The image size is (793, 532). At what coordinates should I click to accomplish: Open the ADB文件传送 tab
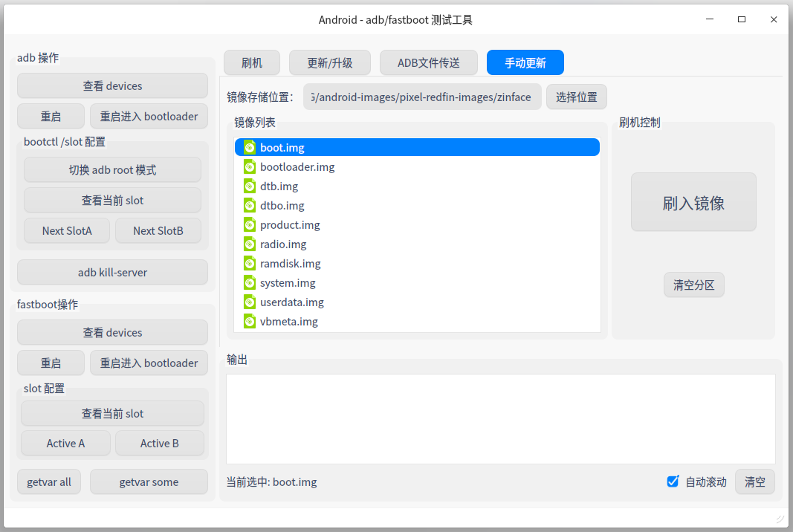pyautogui.click(x=428, y=63)
